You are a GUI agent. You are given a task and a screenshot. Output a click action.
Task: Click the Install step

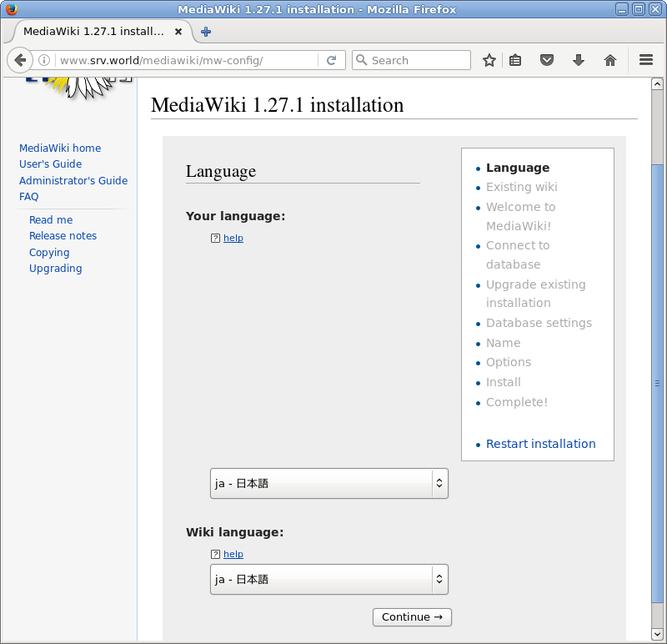pos(504,382)
